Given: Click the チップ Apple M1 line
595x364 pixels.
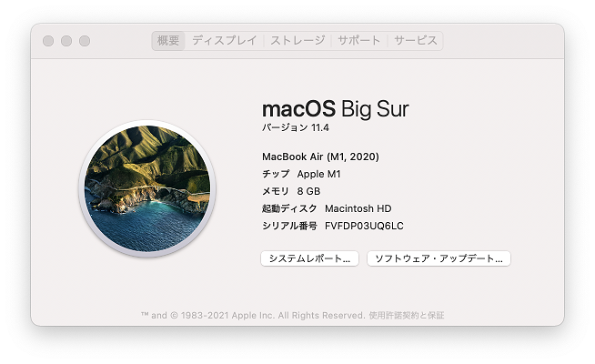Looking at the screenshot, I should 300,174.
